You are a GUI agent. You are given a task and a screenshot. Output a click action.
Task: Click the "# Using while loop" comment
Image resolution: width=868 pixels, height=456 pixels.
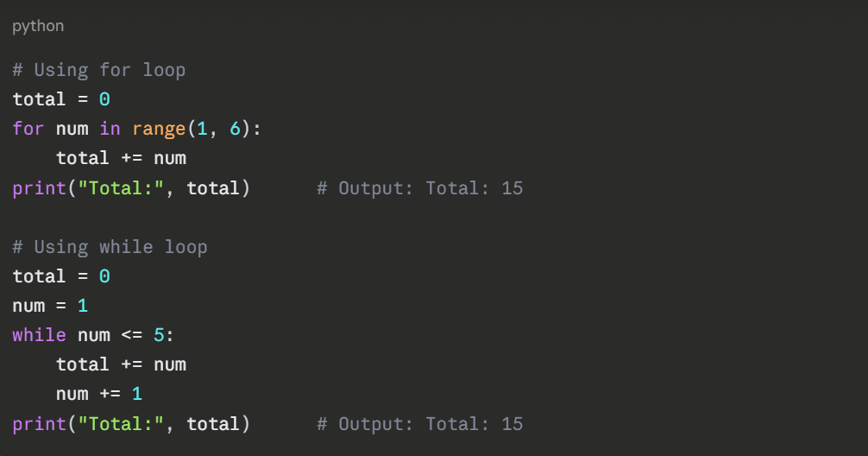coord(110,247)
